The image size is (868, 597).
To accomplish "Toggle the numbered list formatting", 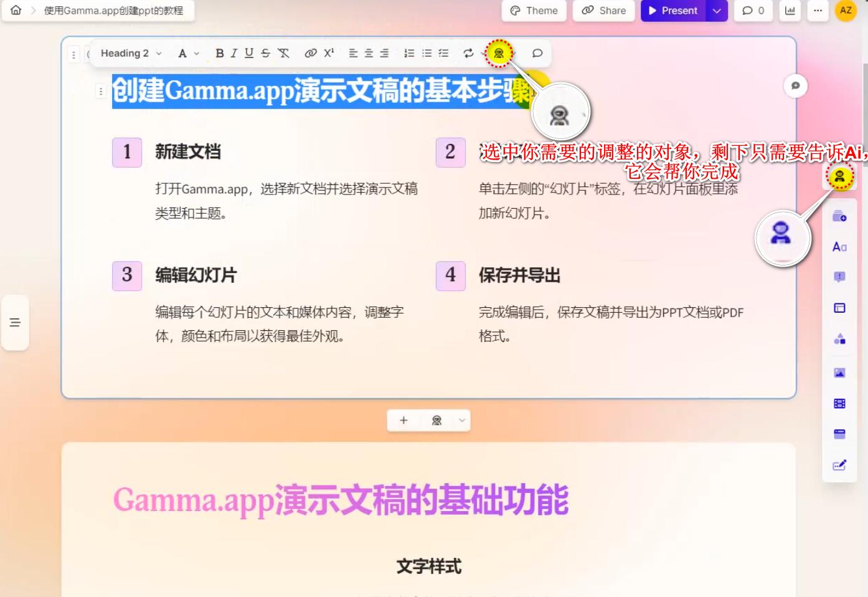I will tap(409, 54).
